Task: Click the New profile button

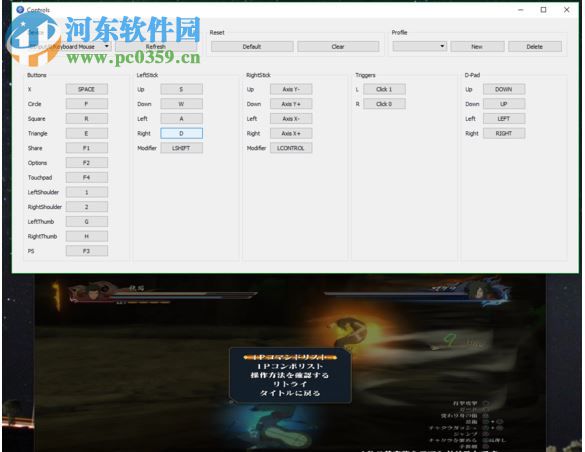Action: [477, 47]
